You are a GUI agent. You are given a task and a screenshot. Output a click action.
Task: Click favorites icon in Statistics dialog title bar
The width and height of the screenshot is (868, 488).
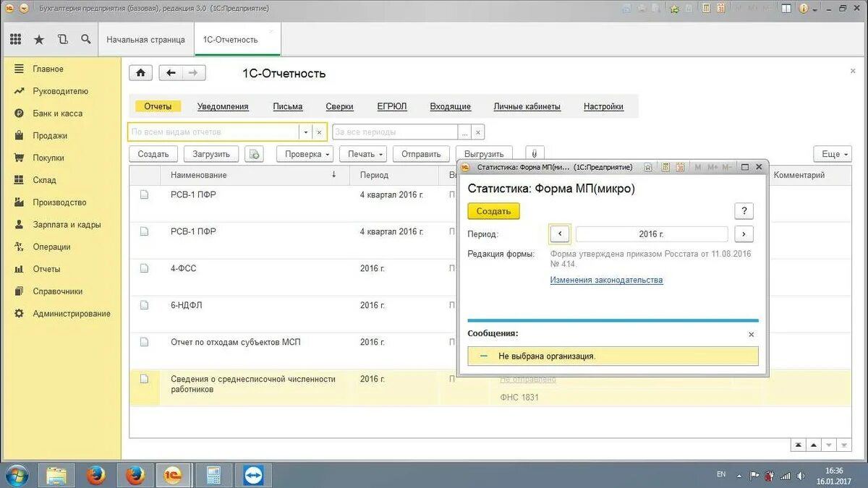tap(648, 167)
